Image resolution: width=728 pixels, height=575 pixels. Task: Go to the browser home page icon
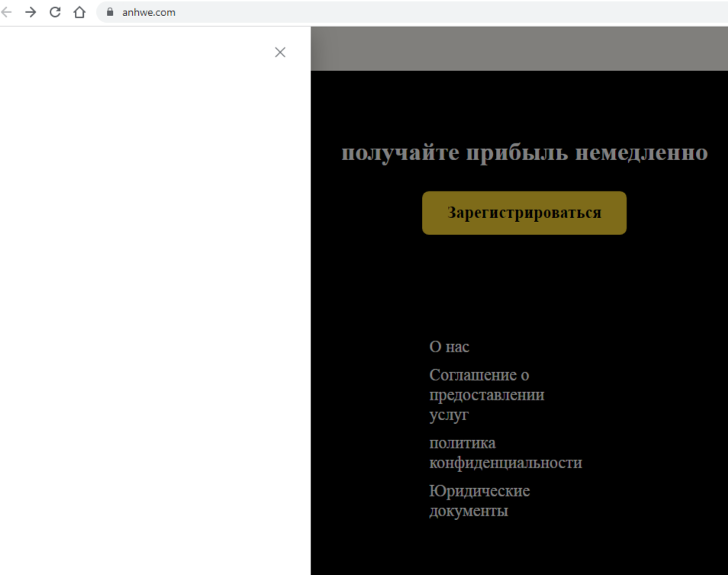(x=79, y=12)
